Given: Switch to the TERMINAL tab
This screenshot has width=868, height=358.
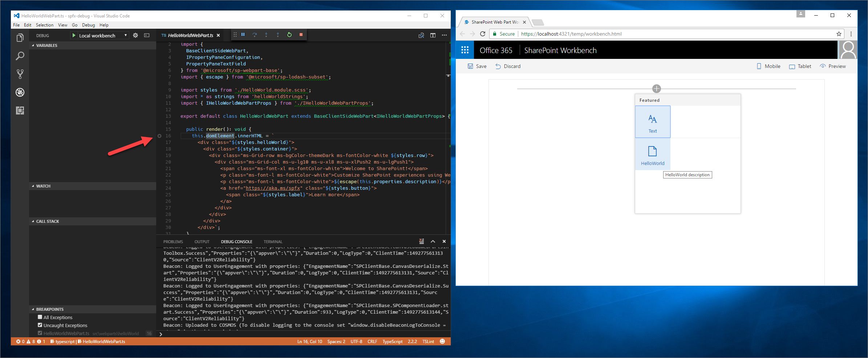Looking at the screenshot, I should click(x=273, y=241).
